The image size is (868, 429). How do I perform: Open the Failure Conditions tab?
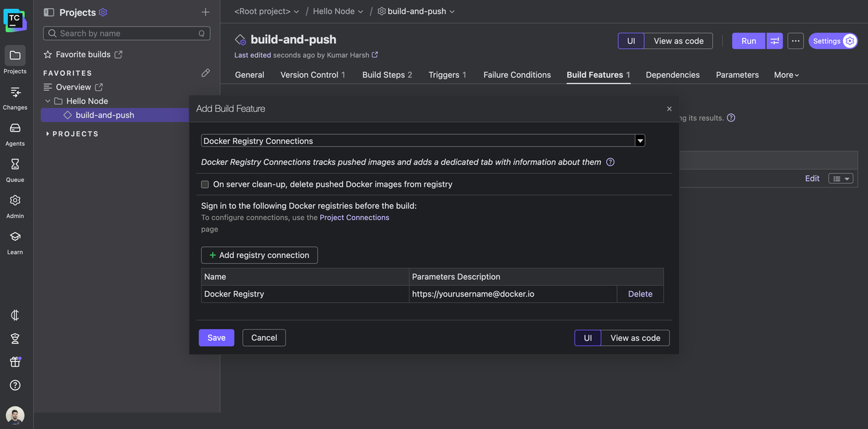(517, 75)
